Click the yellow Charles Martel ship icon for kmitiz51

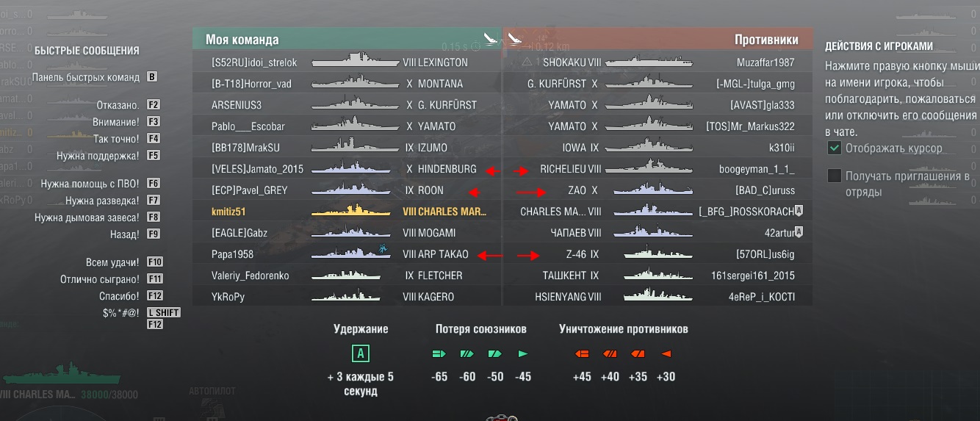click(x=350, y=210)
